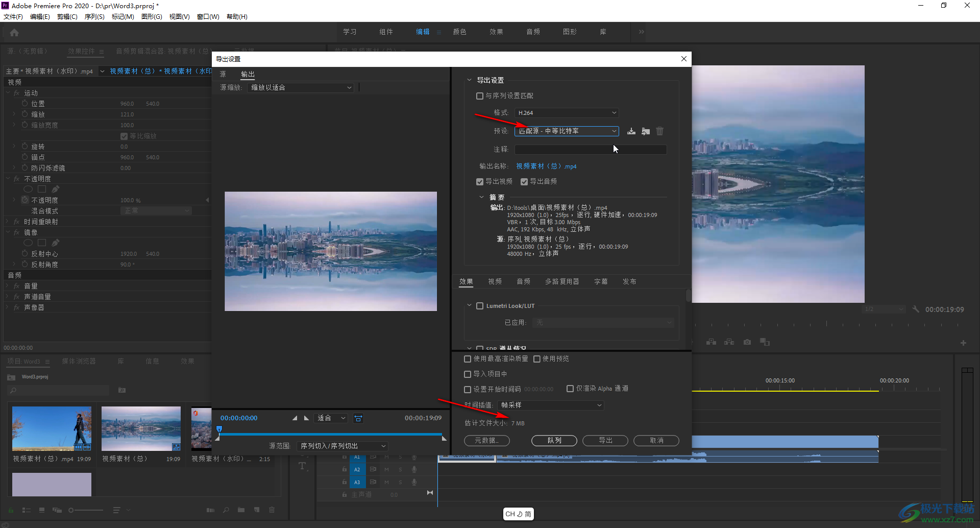Click the A2 track microphone icon
This screenshot has height=528, width=980.
(414, 469)
